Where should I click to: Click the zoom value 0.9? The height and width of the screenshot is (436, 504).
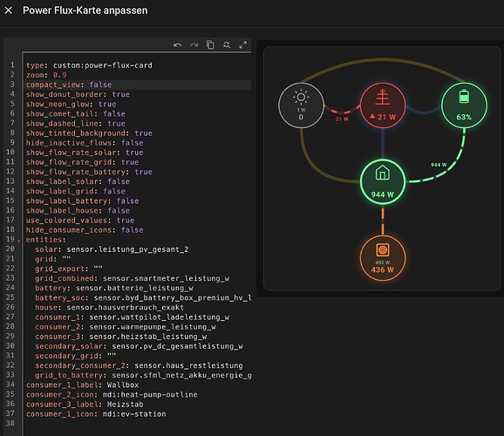click(x=60, y=75)
